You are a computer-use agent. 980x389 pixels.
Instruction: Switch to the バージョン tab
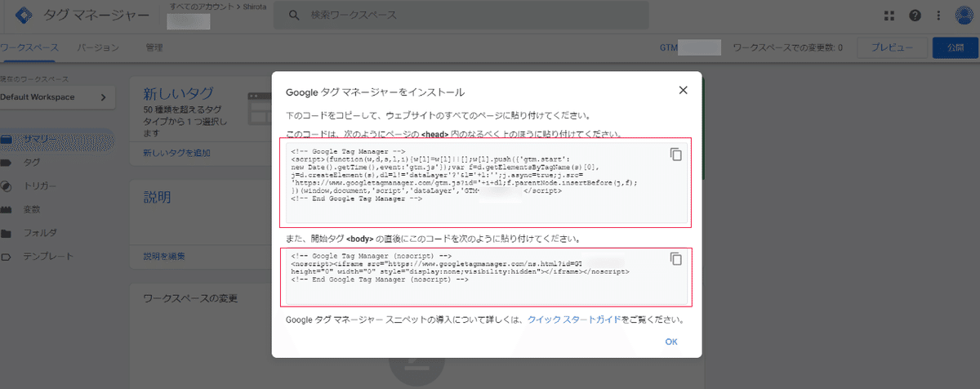[x=98, y=48]
